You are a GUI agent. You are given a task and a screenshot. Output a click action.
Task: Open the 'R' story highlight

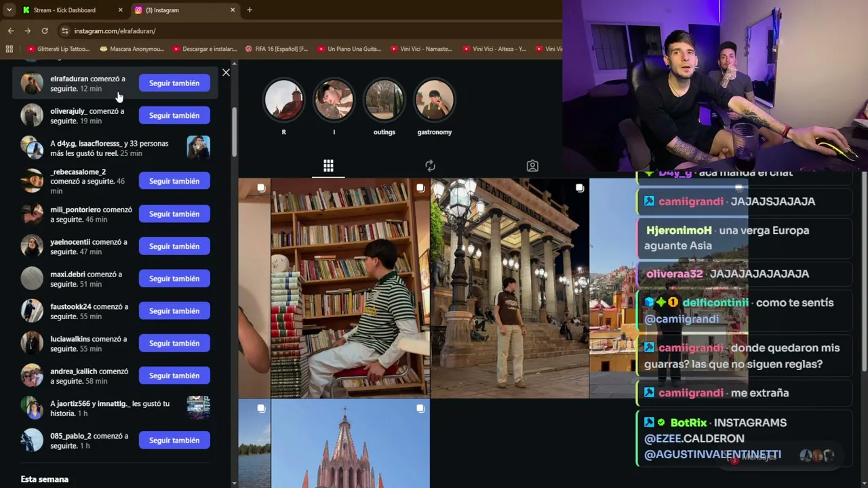click(x=283, y=100)
